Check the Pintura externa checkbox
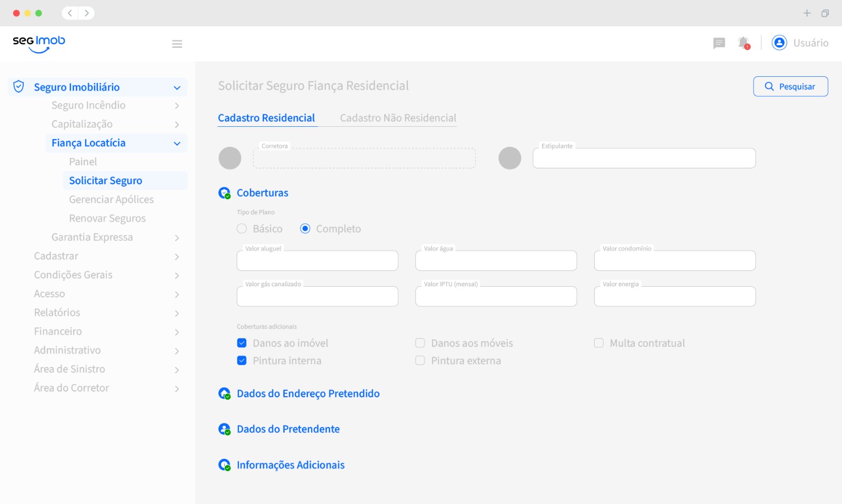The image size is (842, 504). [x=420, y=361]
